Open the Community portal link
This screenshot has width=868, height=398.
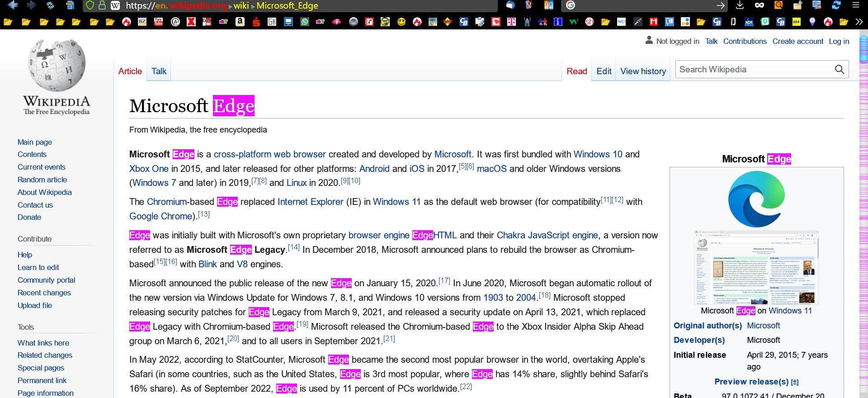[47, 280]
